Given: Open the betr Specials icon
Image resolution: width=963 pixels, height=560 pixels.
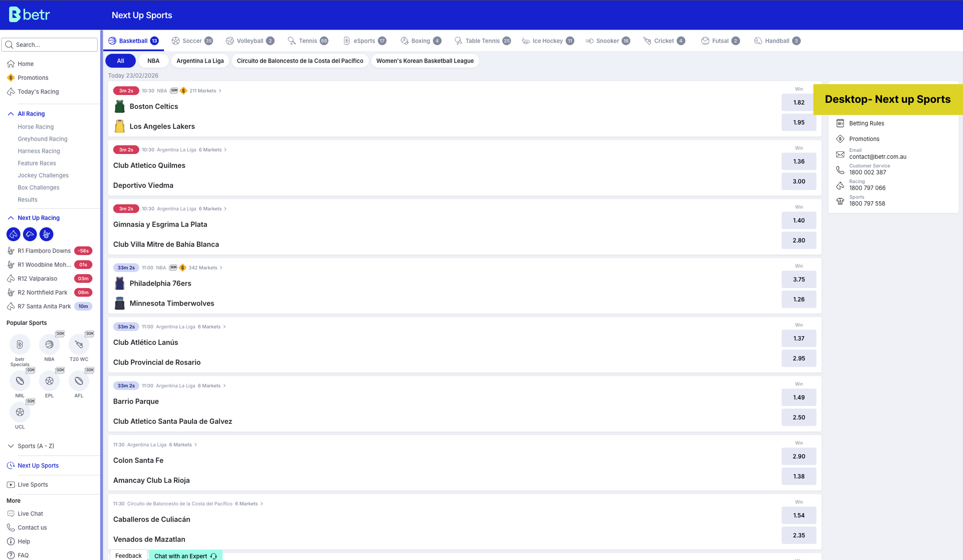Looking at the screenshot, I should click(x=20, y=344).
